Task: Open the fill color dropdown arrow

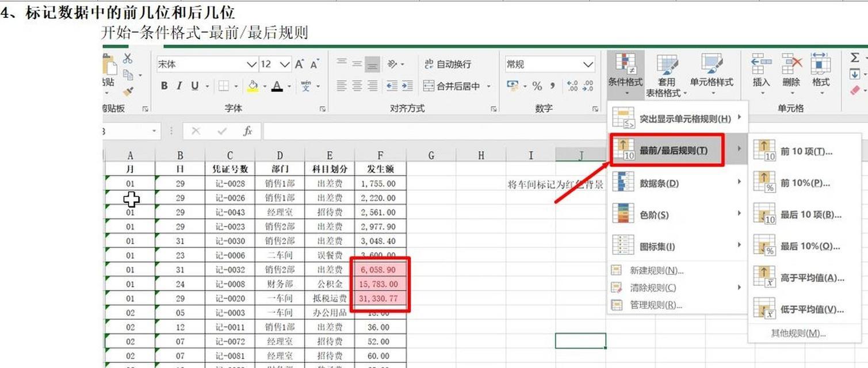Action: click(x=265, y=87)
